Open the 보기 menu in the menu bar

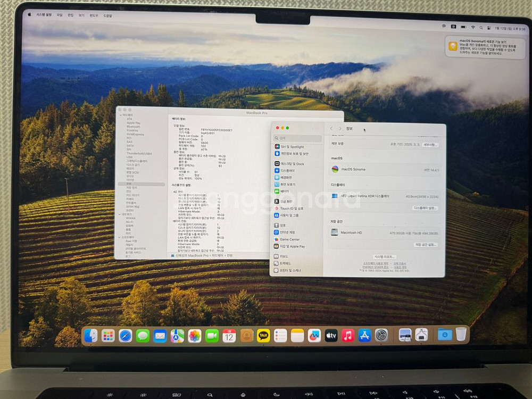coord(81,15)
